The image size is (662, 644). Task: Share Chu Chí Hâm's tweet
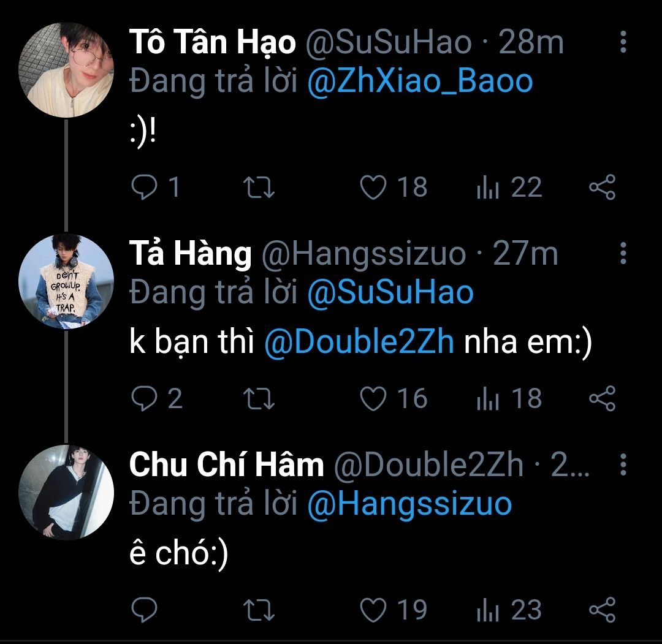[601, 610]
